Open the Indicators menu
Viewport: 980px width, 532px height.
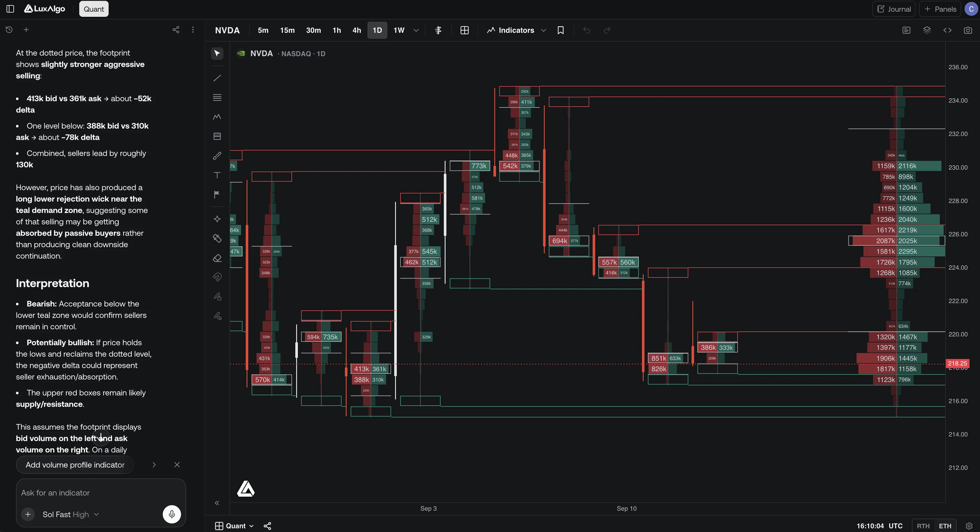[511, 30]
